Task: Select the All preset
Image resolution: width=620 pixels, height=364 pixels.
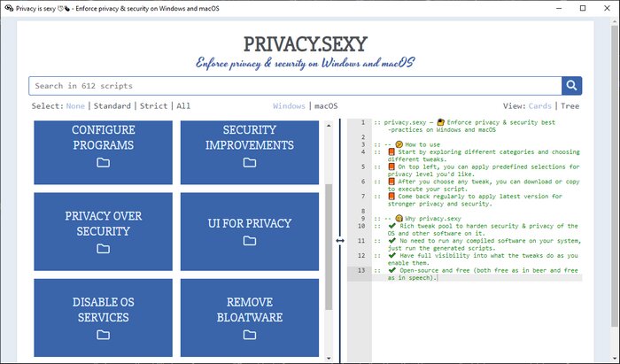Action: point(183,106)
